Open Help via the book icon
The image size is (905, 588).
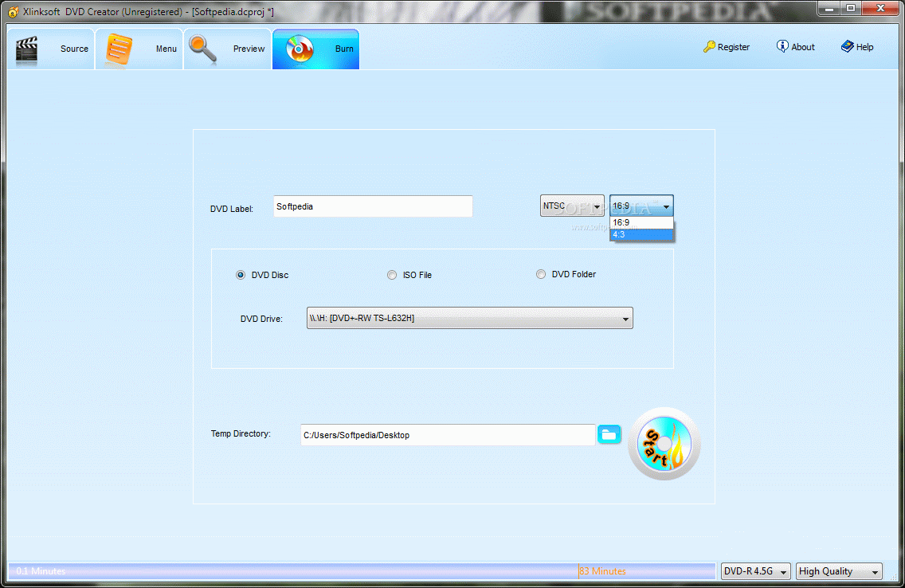pos(848,46)
